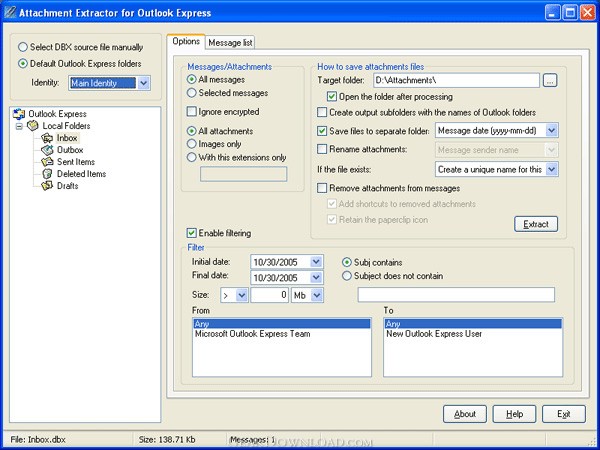Select the All messages radio button

[216, 80]
